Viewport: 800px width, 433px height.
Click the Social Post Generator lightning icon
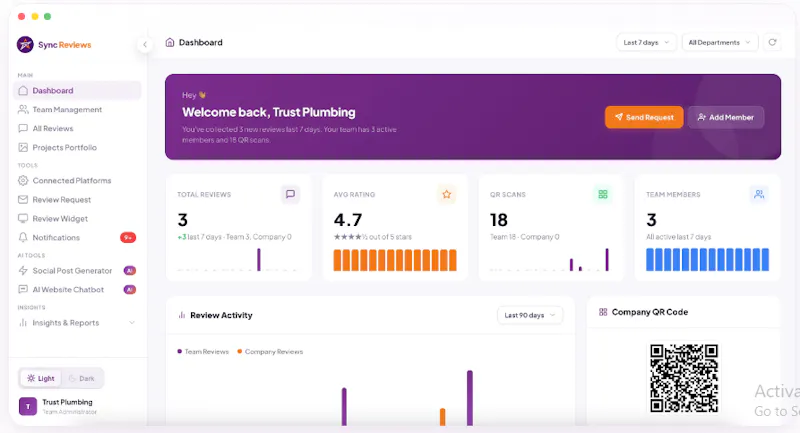(x=23, y=270)
